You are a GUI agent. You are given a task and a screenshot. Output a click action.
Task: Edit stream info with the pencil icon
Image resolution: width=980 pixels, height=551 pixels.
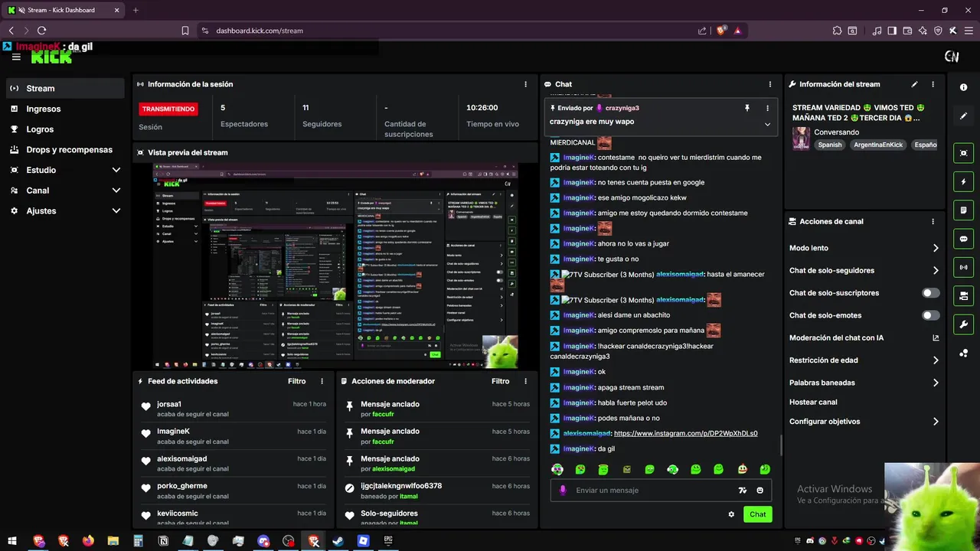[x=914, y=84]
